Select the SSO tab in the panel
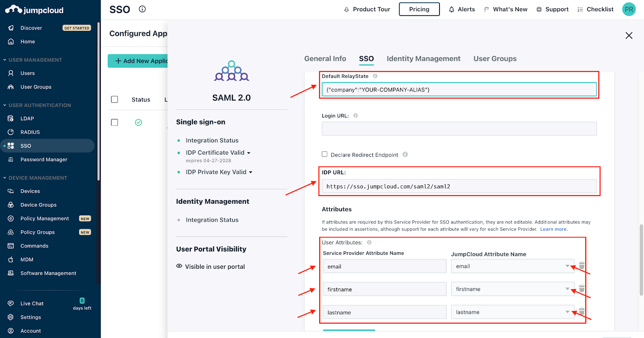This screenshot has height=338, width=644. click(366, 59)
